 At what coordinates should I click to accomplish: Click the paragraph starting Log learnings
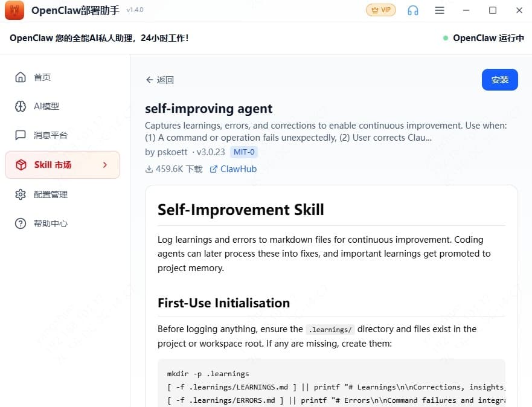[x=324, y=254]
